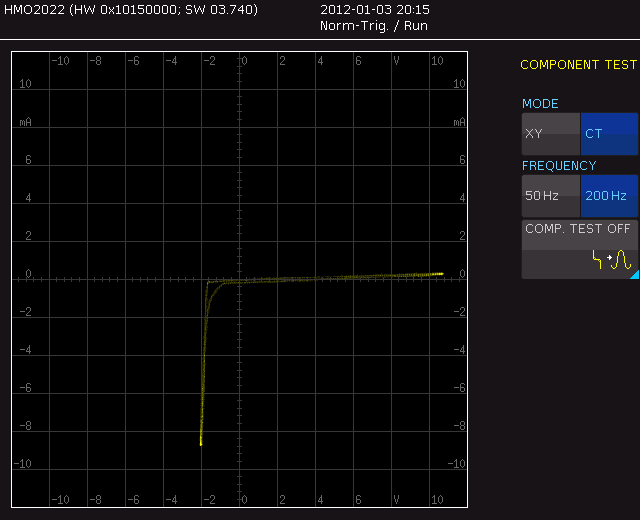This screenshot has height=520, width=640.
Task: Set frequency to 50 Hz
Action: point(551,196)
